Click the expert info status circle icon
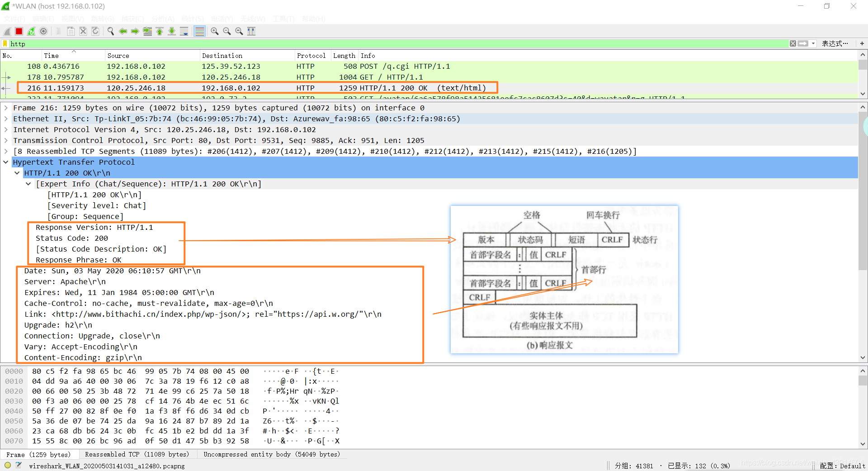The image size is (868, 471). [8, 465]
